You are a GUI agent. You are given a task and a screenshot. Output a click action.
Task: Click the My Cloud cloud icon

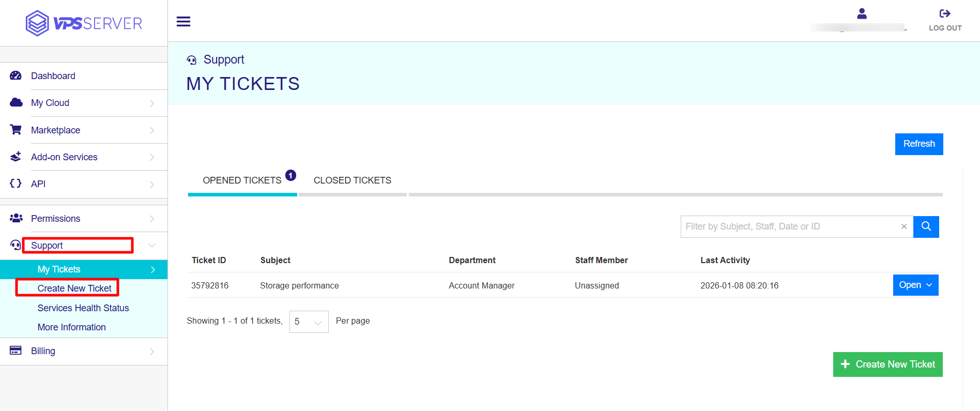(x=16, y=102)
